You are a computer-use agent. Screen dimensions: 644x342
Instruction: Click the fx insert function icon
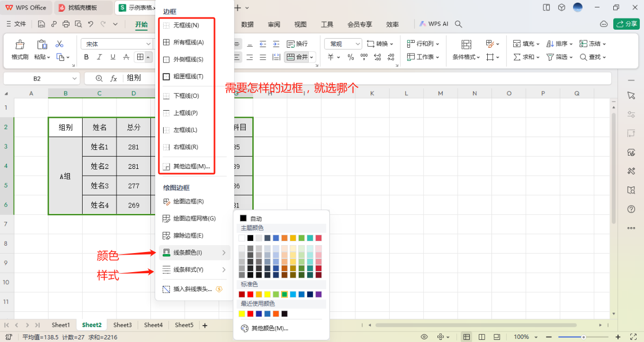(x=113, y=78)
